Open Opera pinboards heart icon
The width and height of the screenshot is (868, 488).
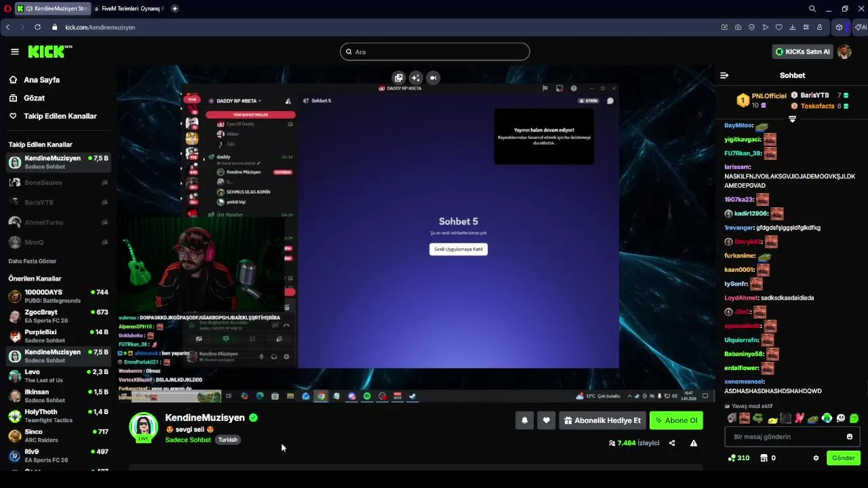(778, 27)
